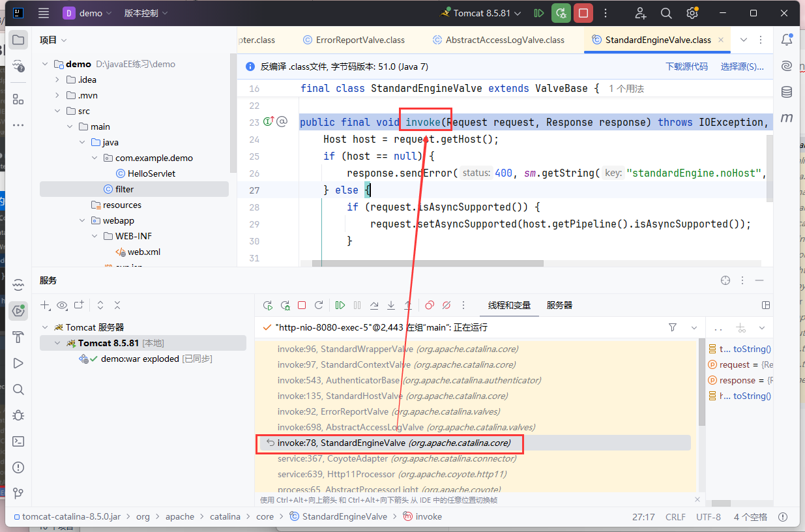The width and height of the screenshot is (805, 532).
Task: Switch to the ErrorReportValve.class editor tab
Action: (x=360, y=40)
